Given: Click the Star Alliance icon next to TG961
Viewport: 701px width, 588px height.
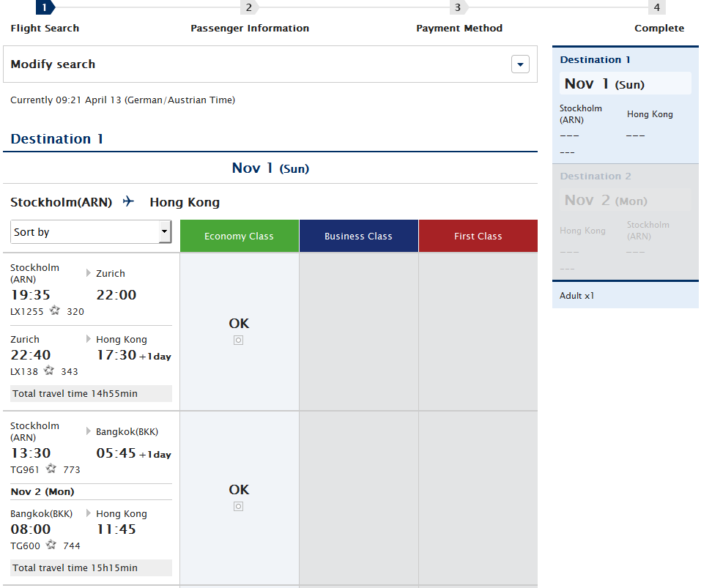Looking at the screenshot, I should 51,469.
